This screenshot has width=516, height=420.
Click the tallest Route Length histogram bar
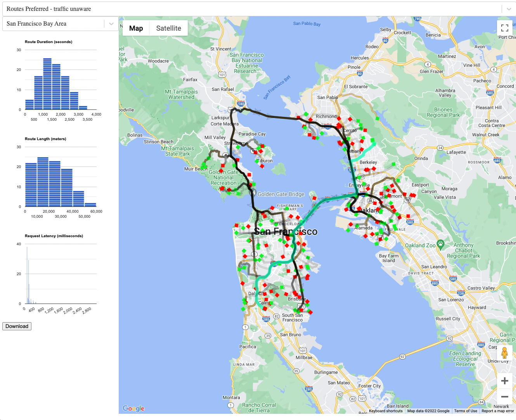tap(43, 182)
